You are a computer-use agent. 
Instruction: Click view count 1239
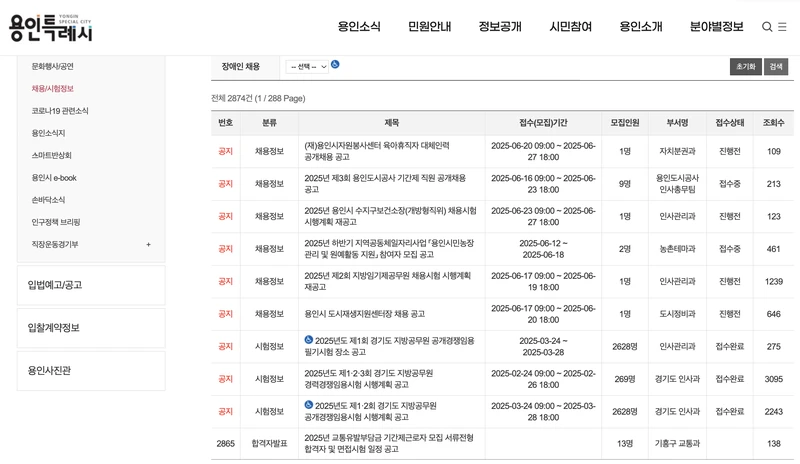[773, 281]
